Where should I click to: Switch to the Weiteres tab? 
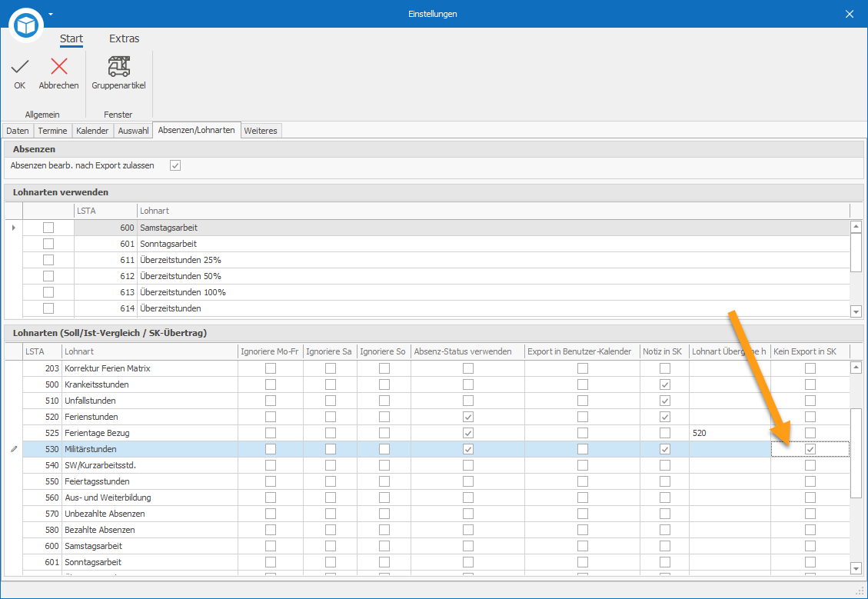click(260, 131)
